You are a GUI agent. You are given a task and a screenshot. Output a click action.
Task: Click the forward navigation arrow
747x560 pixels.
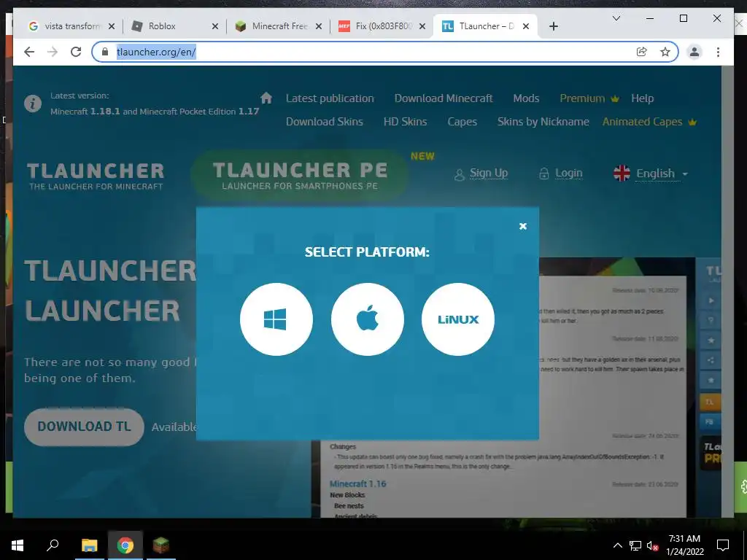(53, 52)
